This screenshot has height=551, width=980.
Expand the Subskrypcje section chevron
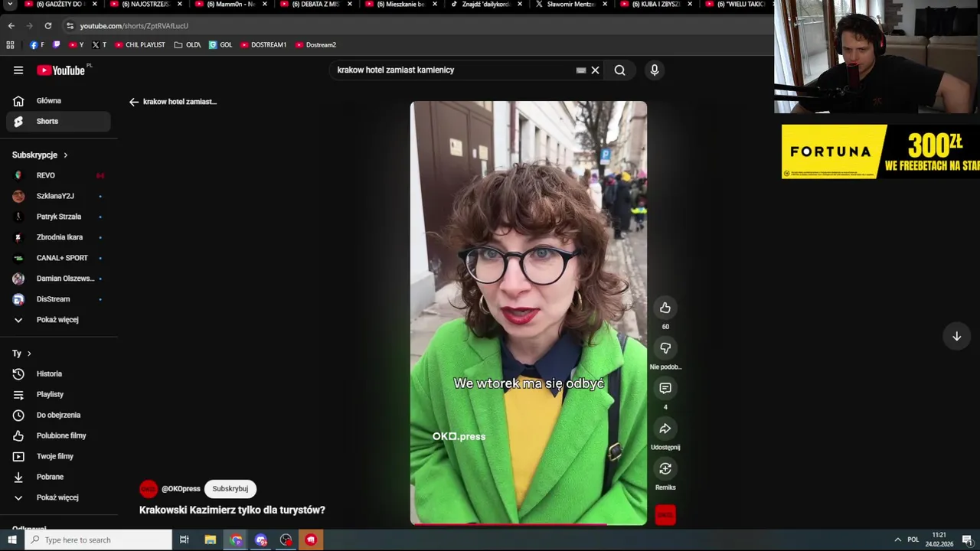tap(65, 155)
